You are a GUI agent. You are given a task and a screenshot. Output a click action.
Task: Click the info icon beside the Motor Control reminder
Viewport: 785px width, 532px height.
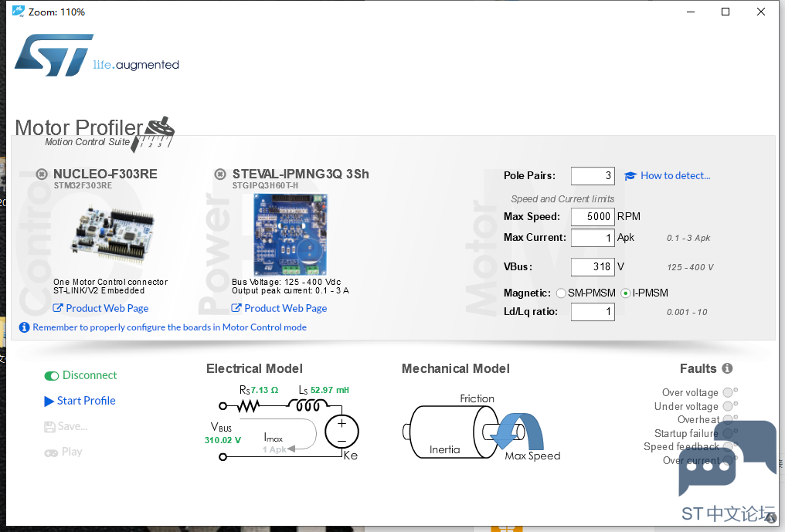[24, 327]
